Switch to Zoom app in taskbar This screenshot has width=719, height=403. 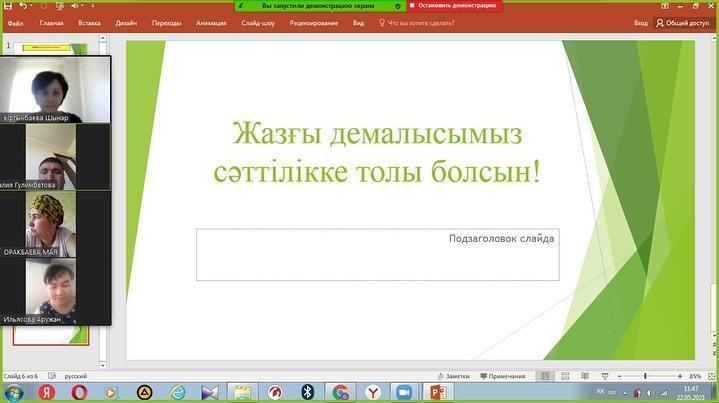(x=404, y=392)
